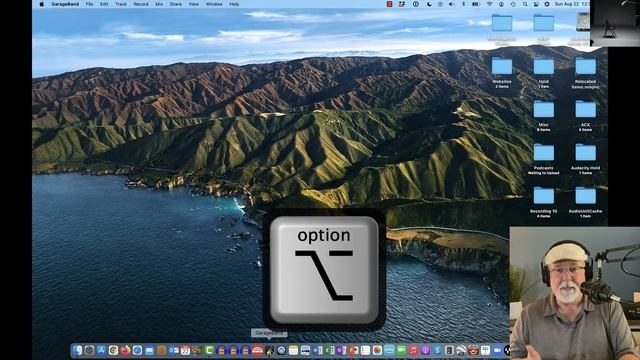The height and width of the screenshot is (360, 640).
Task: Launch Firefox from the Dock
Action: point(125,350)
